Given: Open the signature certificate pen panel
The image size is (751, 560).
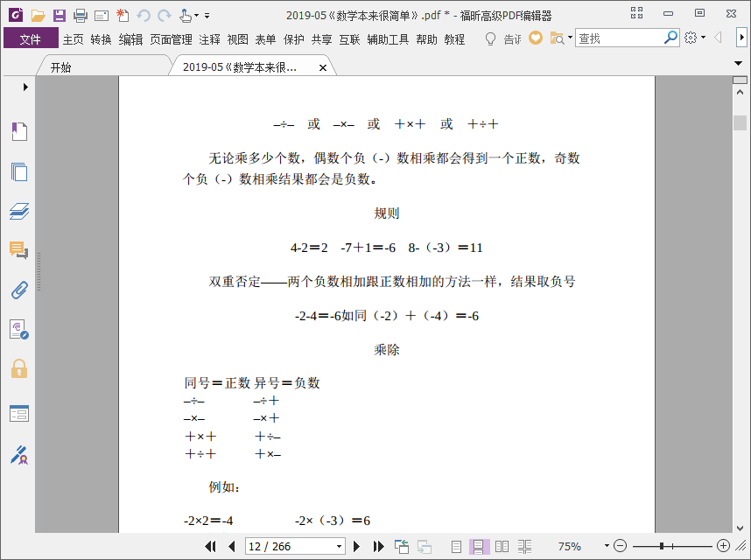Looking at the screenshot, I should [19, 455].
